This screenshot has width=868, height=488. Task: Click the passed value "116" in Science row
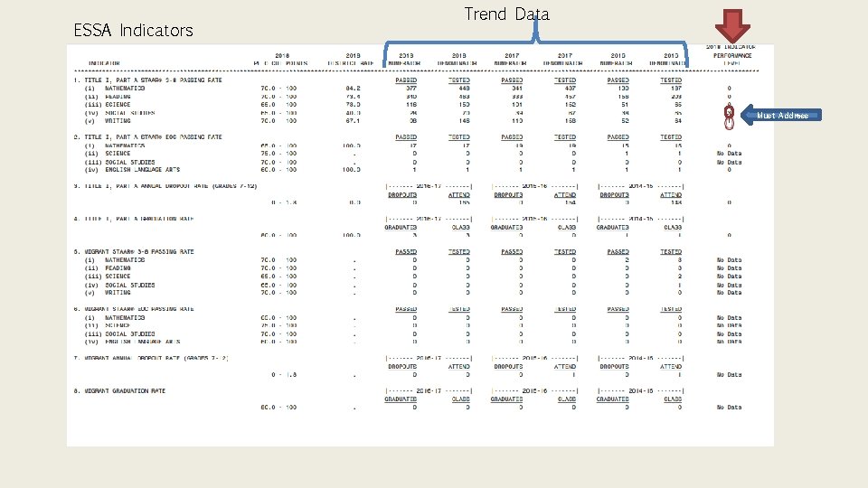[x=410, y=105]
